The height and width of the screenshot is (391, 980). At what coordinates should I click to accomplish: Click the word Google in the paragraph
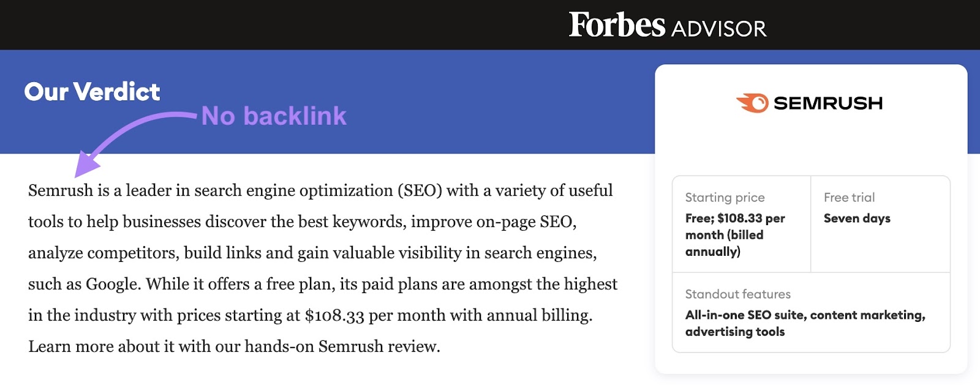click(x=112, y=284)
